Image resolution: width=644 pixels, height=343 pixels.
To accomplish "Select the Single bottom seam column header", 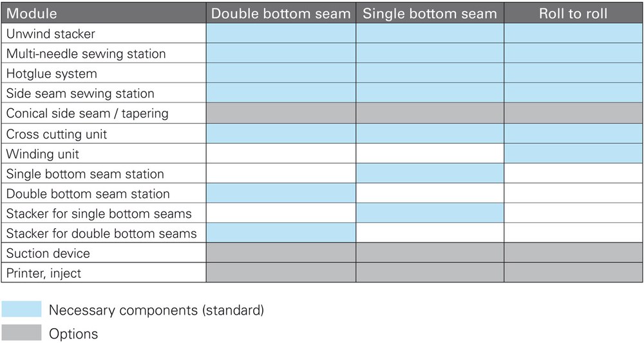I will (430, 13).
